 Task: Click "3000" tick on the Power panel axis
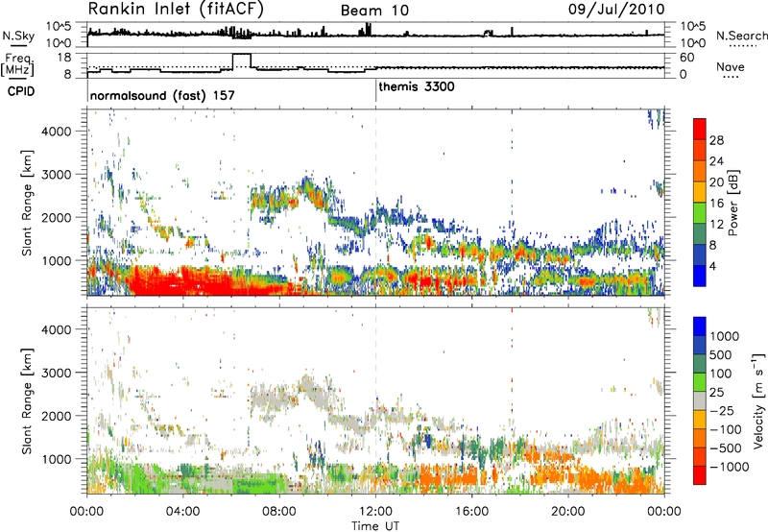(x=56, y=175)
